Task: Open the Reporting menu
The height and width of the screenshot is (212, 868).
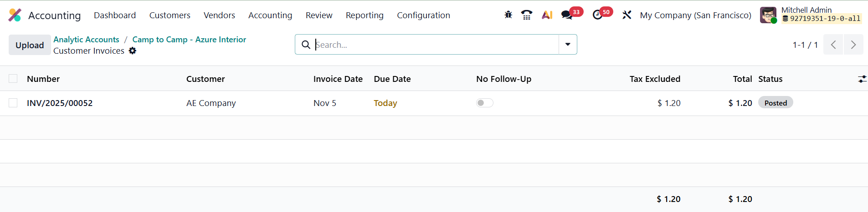Action: [365, 15]
